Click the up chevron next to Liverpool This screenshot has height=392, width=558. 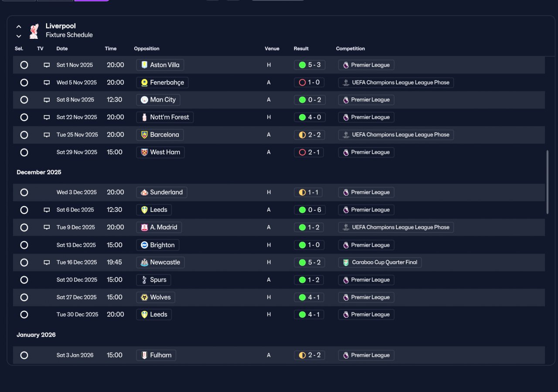19,27
